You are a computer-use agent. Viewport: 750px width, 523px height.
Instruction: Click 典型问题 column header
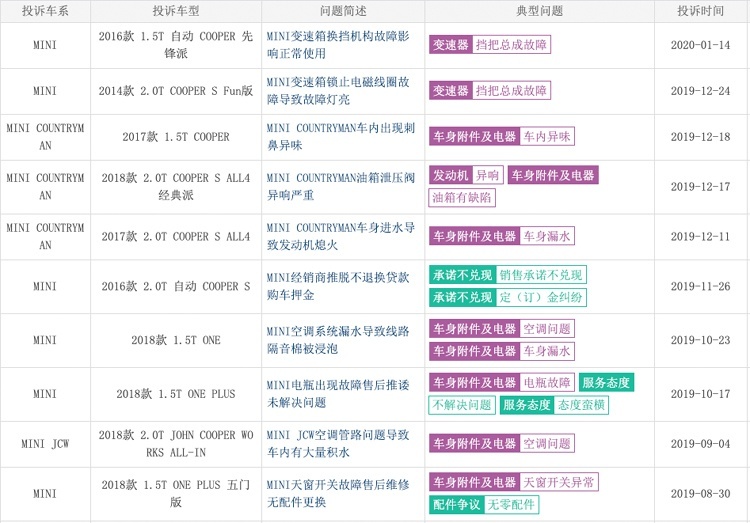tap(540, 11)
